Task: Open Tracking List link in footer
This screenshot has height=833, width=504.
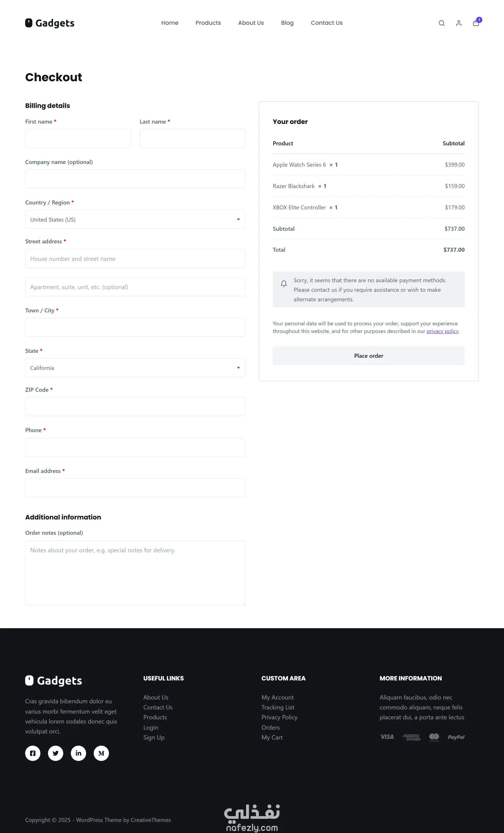Action: coord(278,707)
